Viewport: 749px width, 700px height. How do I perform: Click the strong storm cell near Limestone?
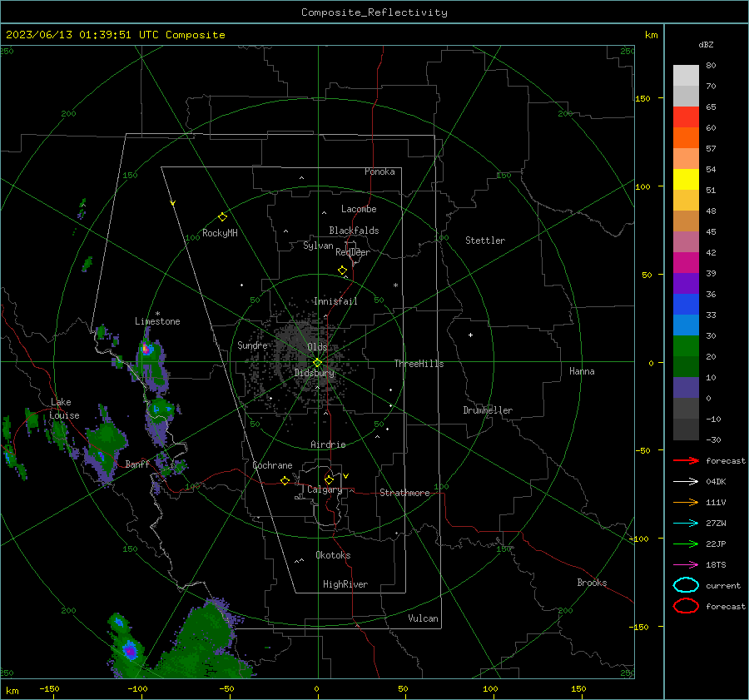coord(146,349)
